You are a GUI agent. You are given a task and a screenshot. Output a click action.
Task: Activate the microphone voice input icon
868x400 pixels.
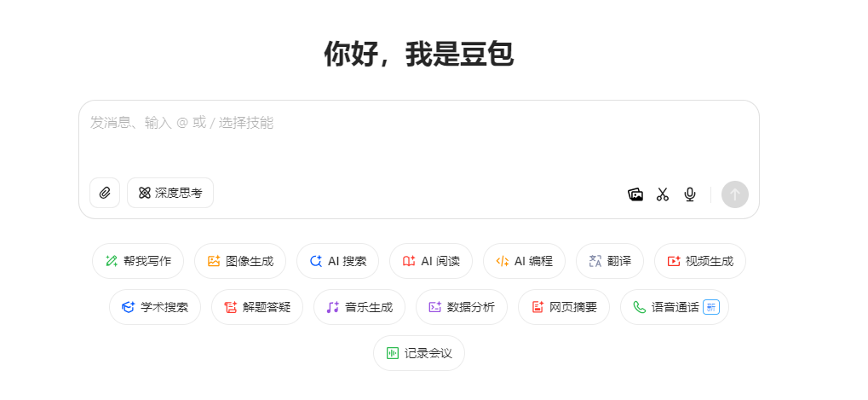pos(690,194)
